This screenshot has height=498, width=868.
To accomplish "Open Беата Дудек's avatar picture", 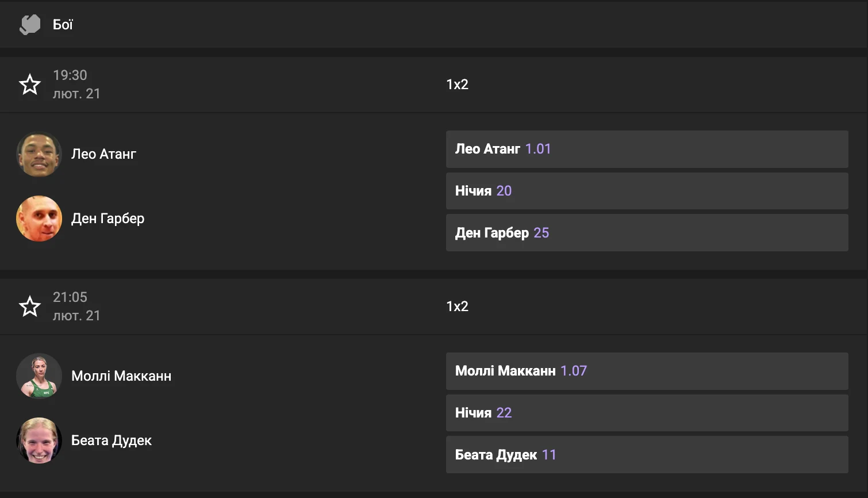I will [x=39, y=440].
